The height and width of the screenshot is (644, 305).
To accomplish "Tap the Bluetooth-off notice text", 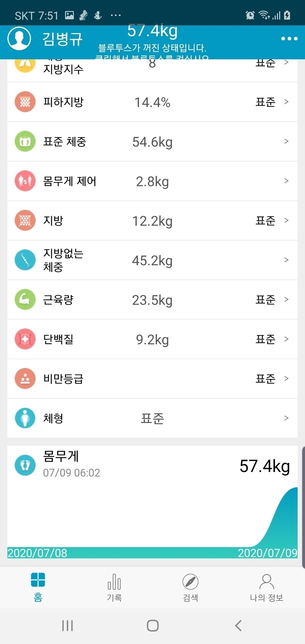I will tap(152, 48).
